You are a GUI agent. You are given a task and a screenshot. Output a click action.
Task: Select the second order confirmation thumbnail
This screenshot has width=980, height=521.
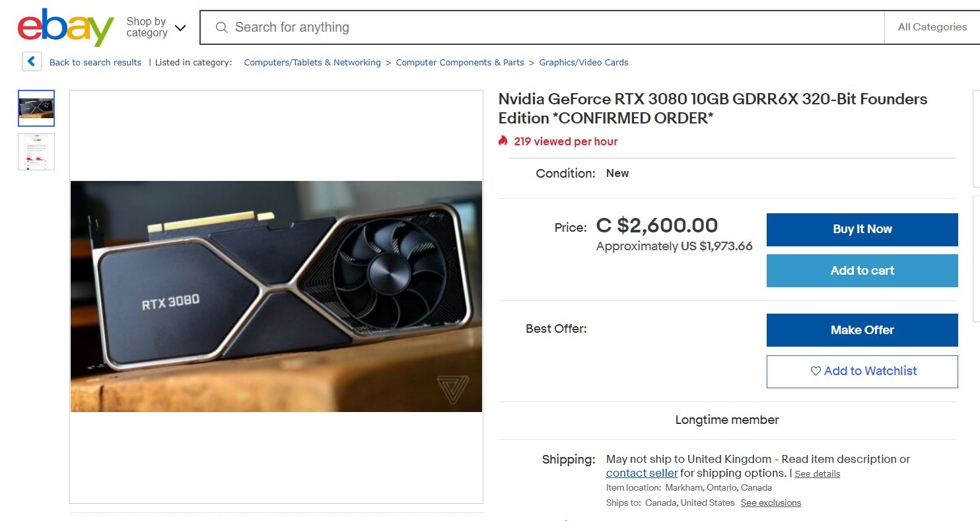click(36, 152)
